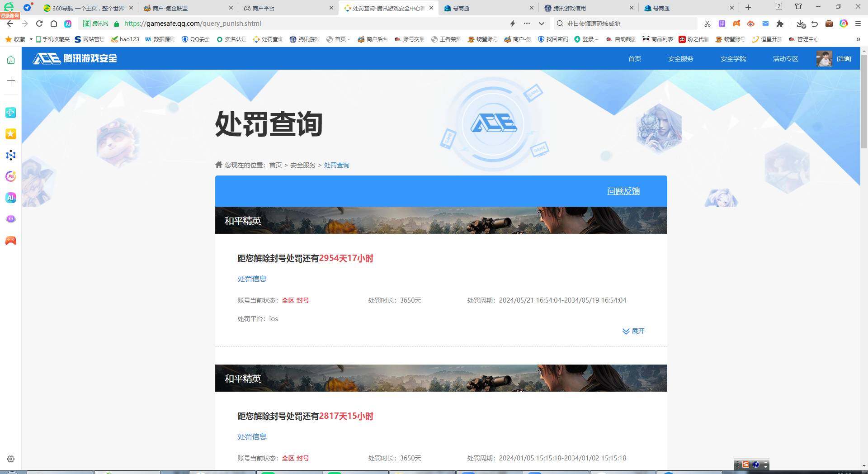Open the 问题反馈 feedback link
The height and width of the screenshot is (474, 868).
click(x=623, y=191)
